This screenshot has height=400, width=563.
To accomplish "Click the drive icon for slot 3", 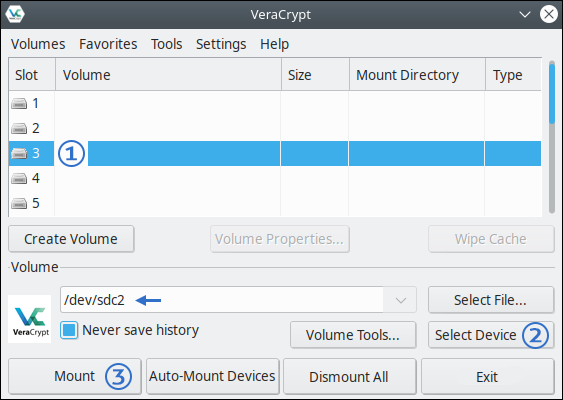I will coord(19,154).
